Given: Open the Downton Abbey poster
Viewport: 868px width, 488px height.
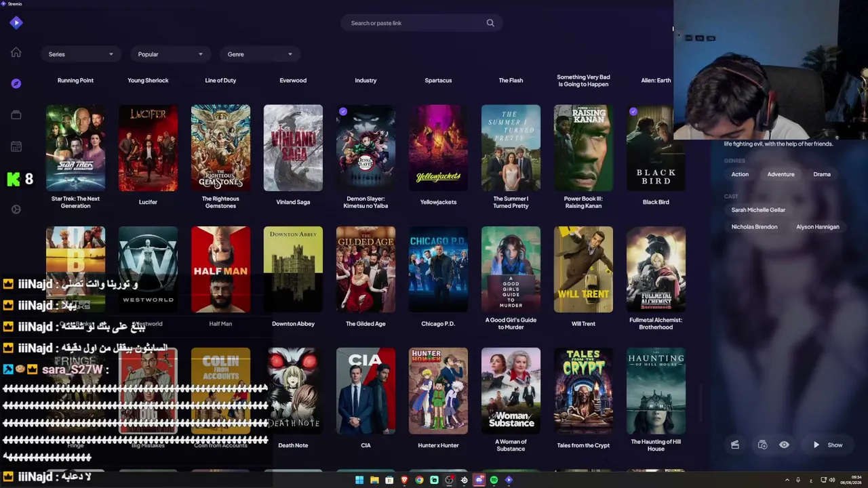Looking at the screenshot, I should pos(293,270).
